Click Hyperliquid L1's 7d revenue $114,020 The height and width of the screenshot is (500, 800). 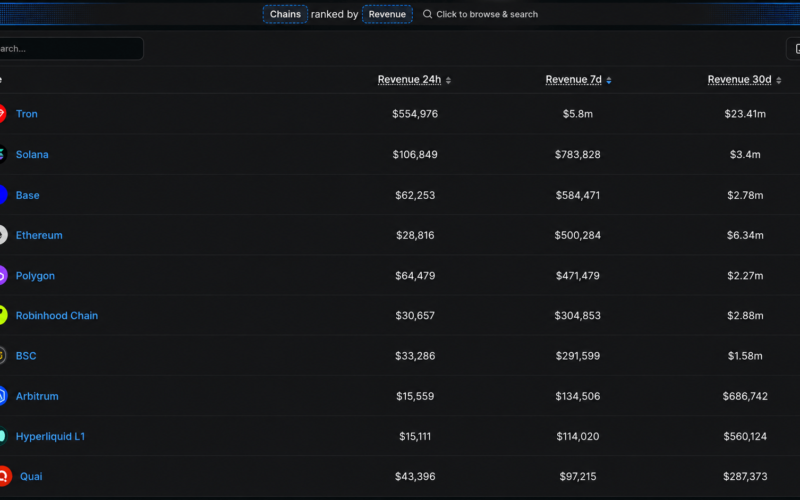pyautogui.click(x=578, y=436)
